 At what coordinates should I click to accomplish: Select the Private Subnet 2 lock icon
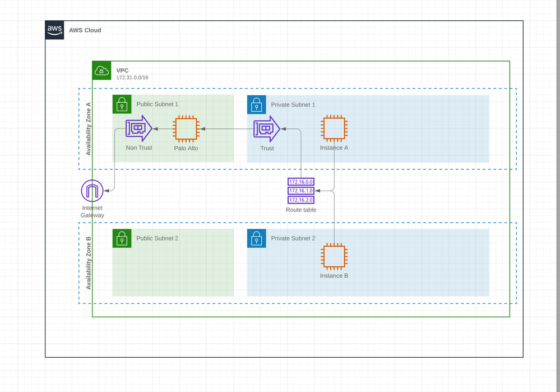pyautogui.click(x=256, y=238)
